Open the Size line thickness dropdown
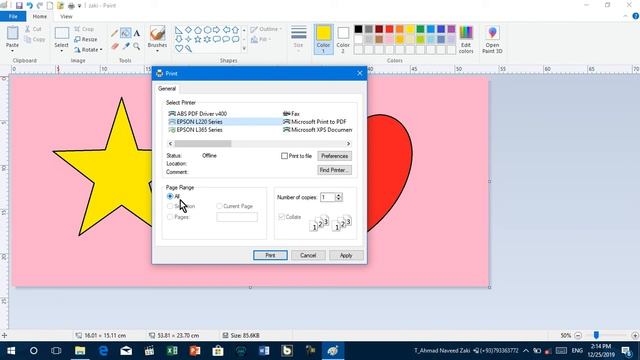 pos(298,39)
